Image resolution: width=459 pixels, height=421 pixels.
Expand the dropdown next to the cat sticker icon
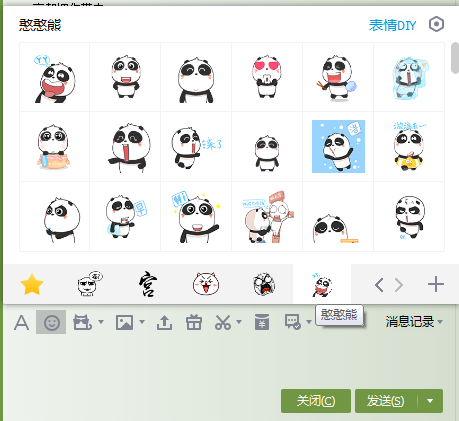point(101,322)
